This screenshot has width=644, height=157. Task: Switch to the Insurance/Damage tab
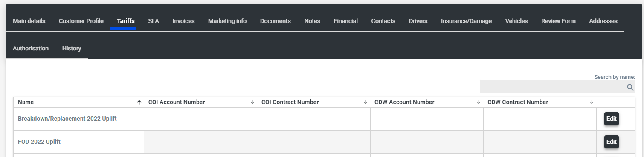coord(466,21)
